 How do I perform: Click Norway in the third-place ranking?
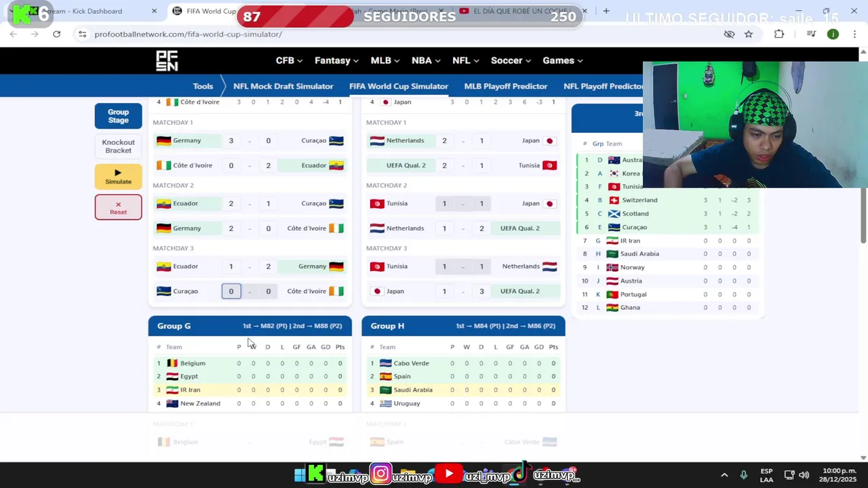[633, 267]
